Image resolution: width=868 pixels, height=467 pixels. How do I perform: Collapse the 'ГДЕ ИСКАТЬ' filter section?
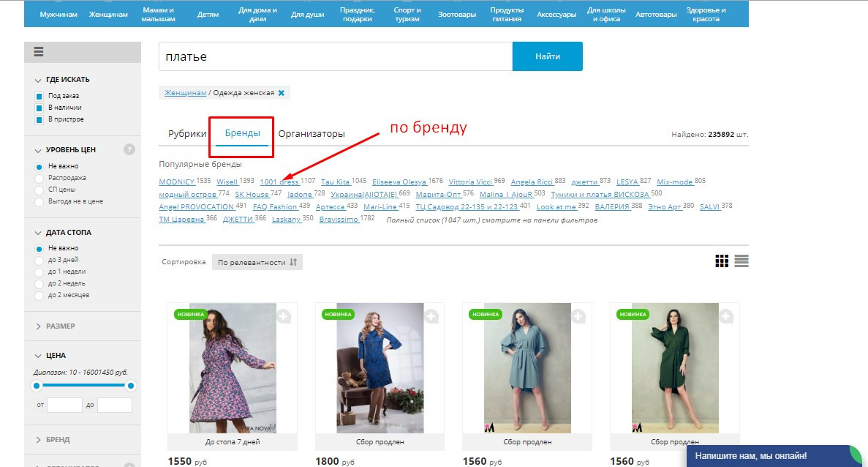62,80
